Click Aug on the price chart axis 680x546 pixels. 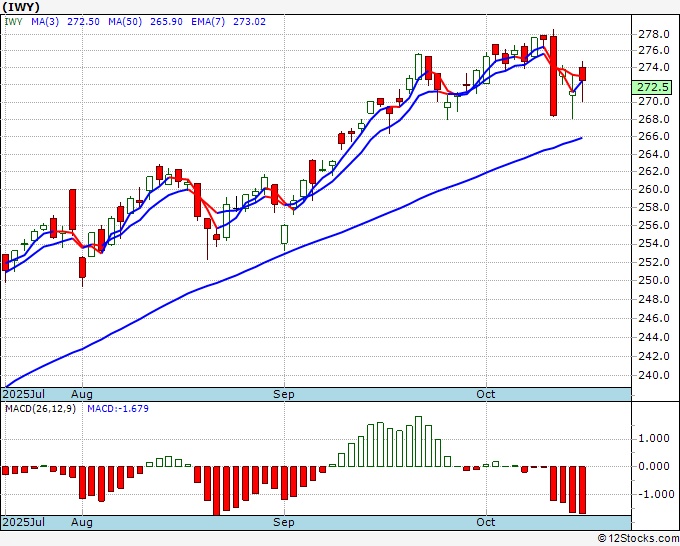coord(82,394)
